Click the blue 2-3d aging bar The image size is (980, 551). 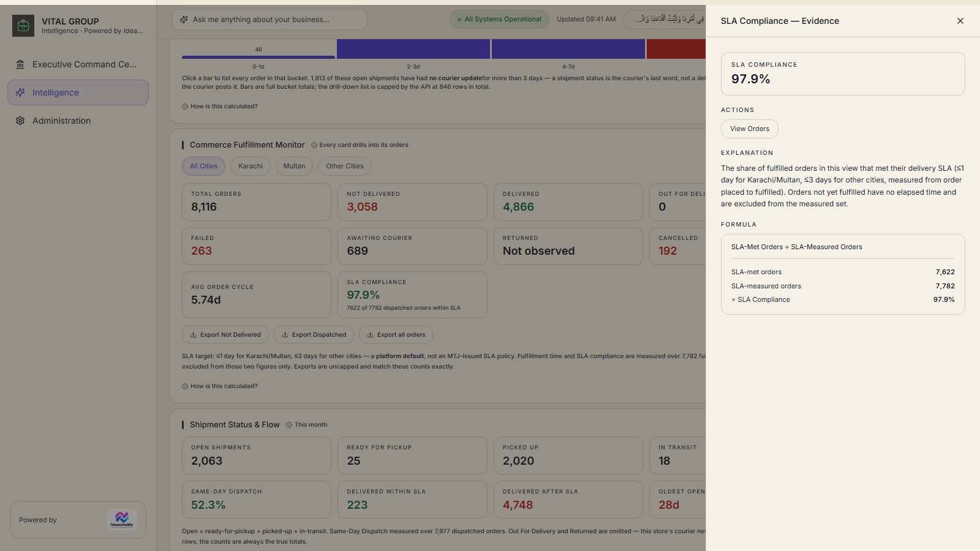click(413, 49)
